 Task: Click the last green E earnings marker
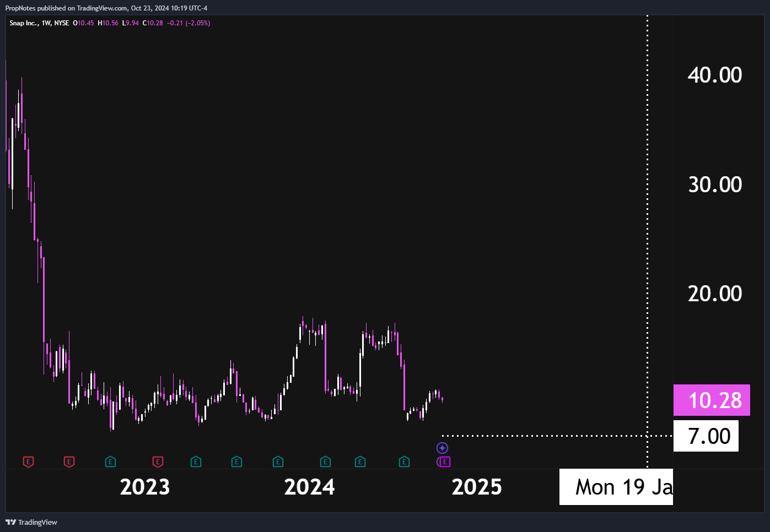pyautogui.click(x=404, y=462)
